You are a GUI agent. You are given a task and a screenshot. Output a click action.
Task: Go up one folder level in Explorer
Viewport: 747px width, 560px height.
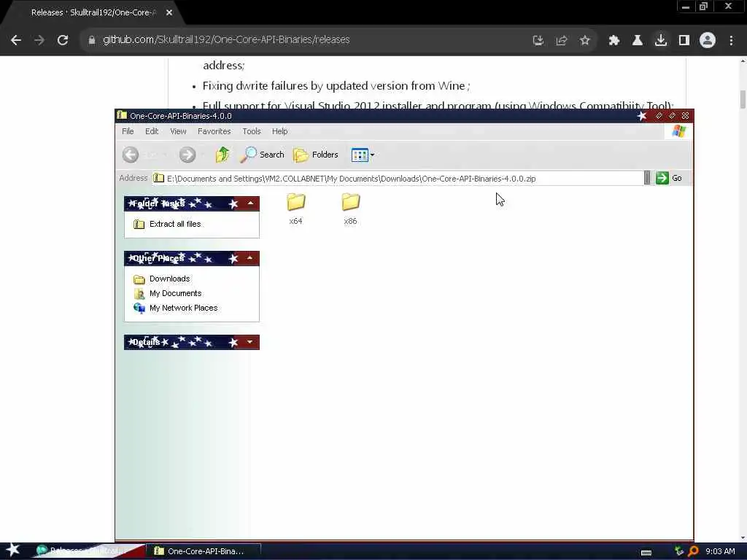[x=222, y=155]
